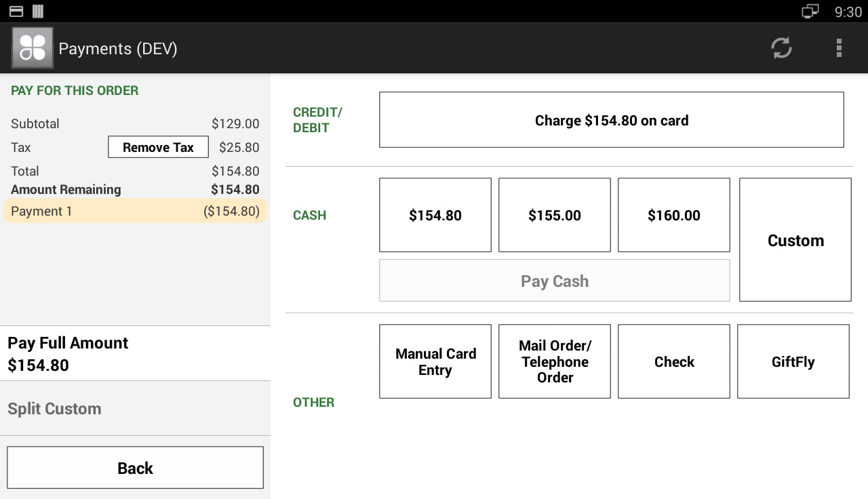Tap the card icon in status bar

16,12
